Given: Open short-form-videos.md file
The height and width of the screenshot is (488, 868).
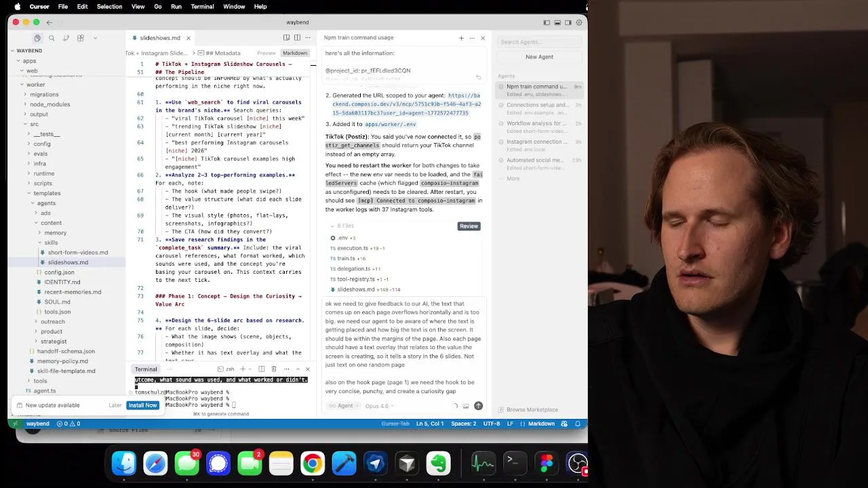Looking at the screenshot, I should coord(78,253).
